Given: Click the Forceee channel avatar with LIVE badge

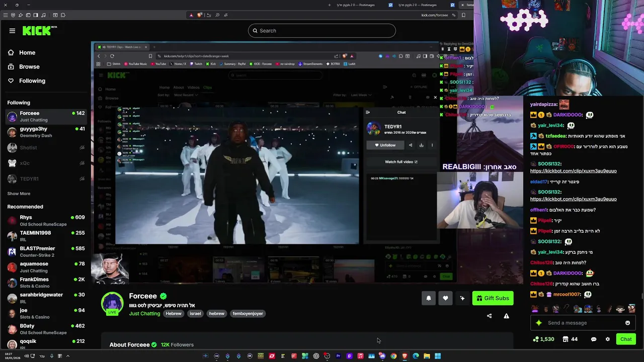Looking at the screenshot, I should tap(112, 304).
